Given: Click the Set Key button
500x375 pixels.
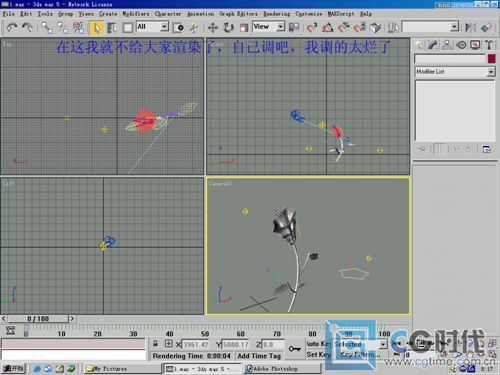Looking at the screenshot, I should click(318, 354).
